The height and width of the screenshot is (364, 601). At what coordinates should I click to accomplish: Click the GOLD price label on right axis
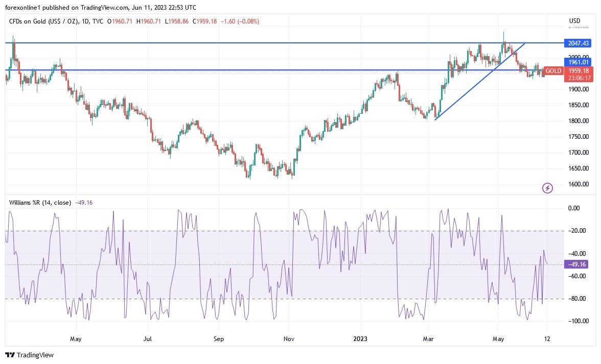tap(553, 71)
